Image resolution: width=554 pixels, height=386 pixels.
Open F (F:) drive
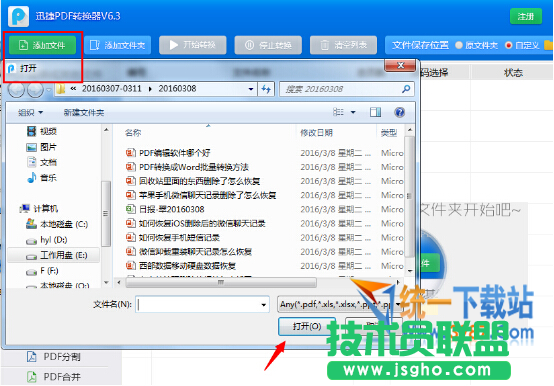(42, 271)
